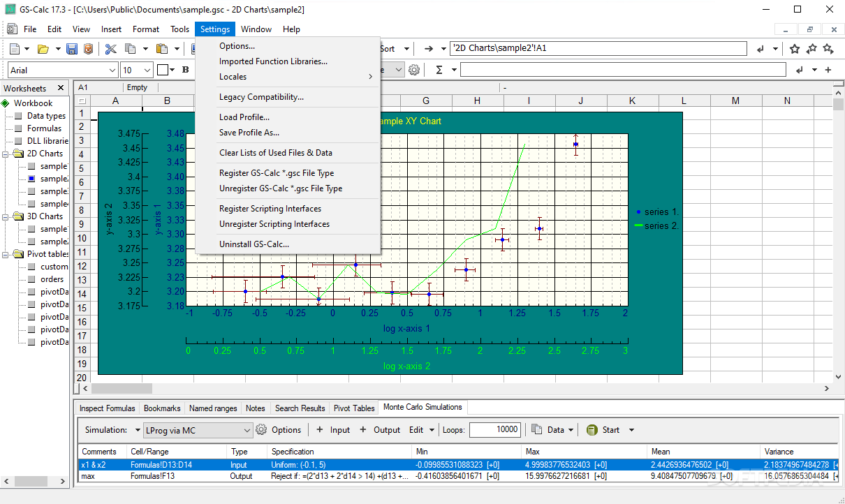Click the cell address field '2D Charts\sample2'!A1
The height and width of the screenshot is (504, 845).
click(598, 49)
